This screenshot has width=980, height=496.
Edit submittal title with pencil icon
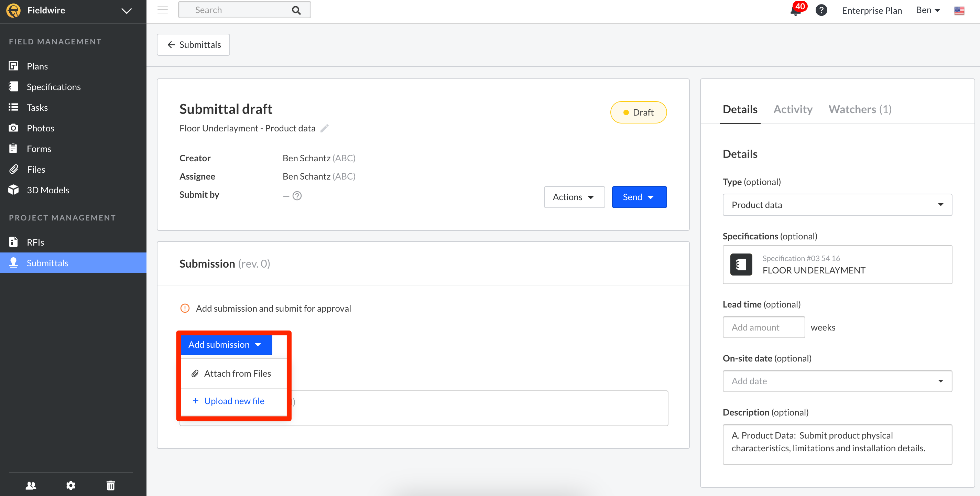point(325,128)
